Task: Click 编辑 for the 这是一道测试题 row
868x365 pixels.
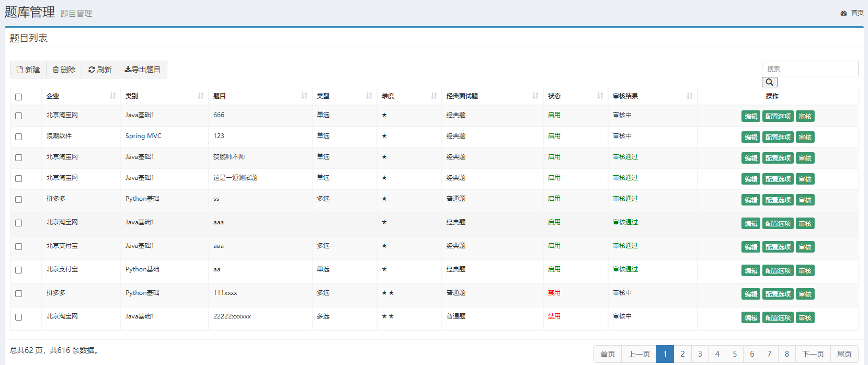Action: 751,179
